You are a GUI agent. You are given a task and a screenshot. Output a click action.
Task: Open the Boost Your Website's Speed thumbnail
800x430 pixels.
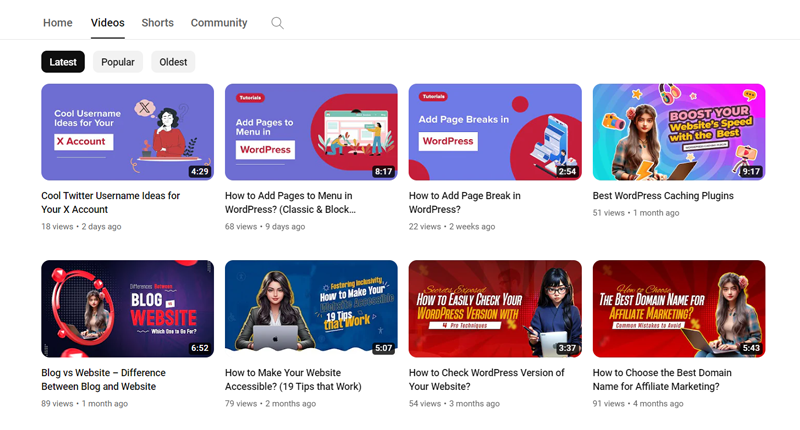(x=679, y=132)
